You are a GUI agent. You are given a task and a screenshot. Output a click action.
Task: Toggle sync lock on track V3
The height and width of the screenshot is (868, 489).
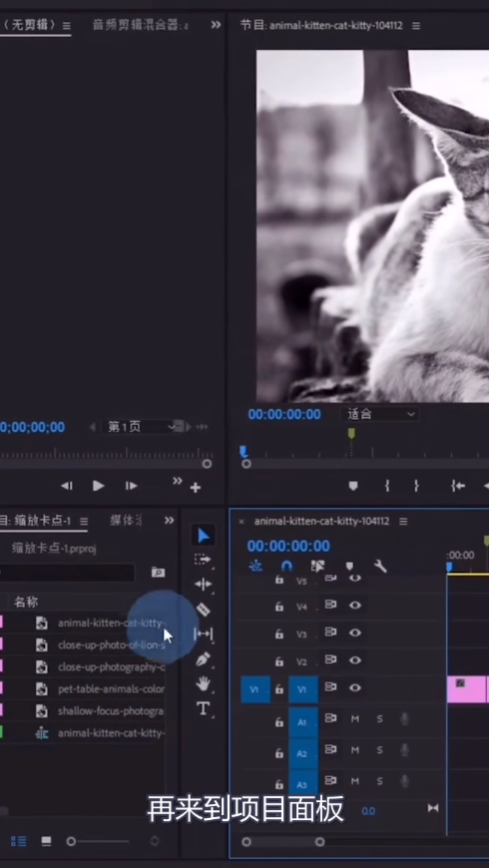[x=330, y=632]
